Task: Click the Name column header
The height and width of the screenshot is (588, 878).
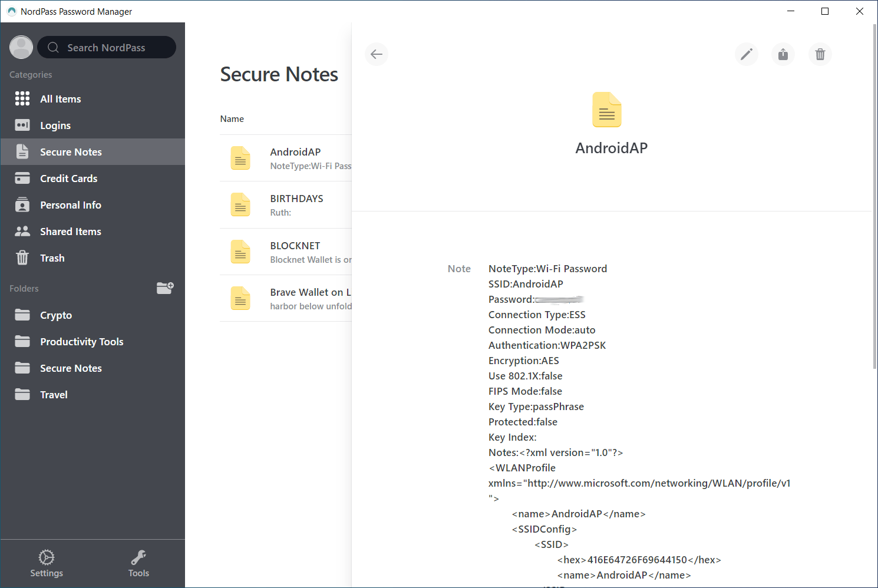Action: [232, 118]
